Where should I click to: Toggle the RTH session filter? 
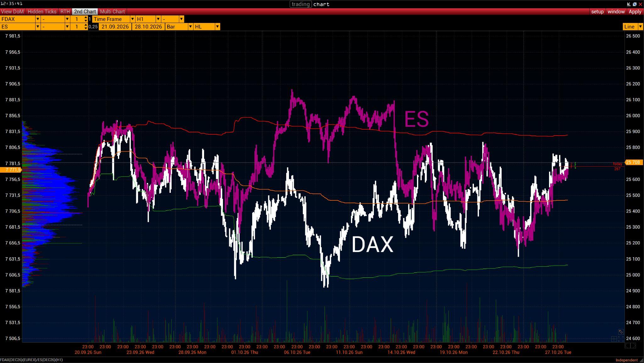pos(65,11)
